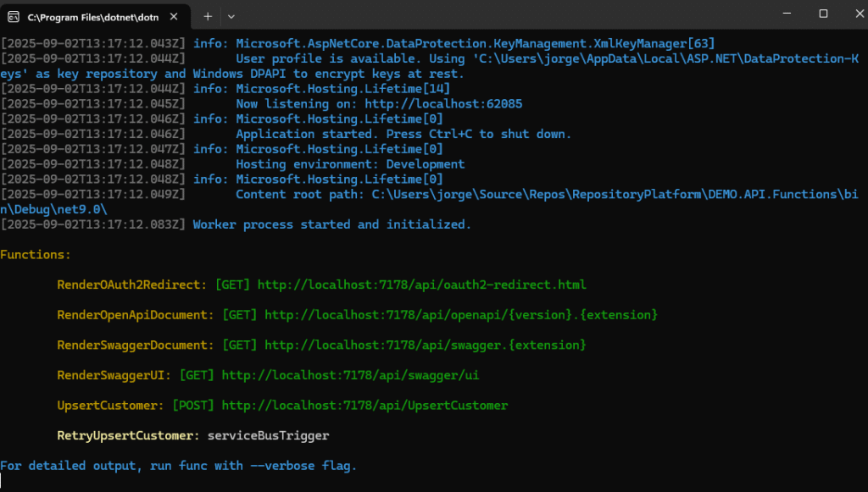
Task: Close the dotnet terminal tab
Action: (x=174, y=17)
